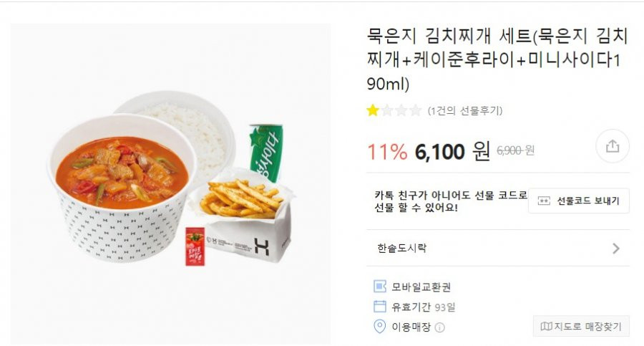
Task: Find stores with 지도로 매장찾기 button
Action: click(x=581, y=327)
